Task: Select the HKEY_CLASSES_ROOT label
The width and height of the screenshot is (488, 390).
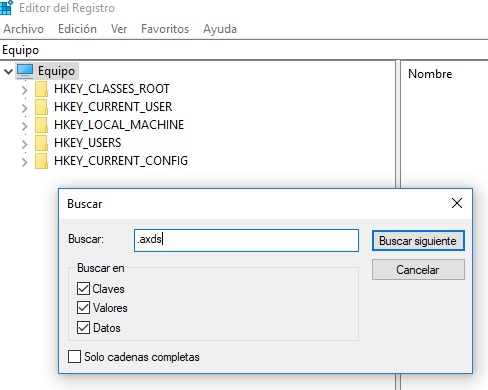Action: point(112,89)
